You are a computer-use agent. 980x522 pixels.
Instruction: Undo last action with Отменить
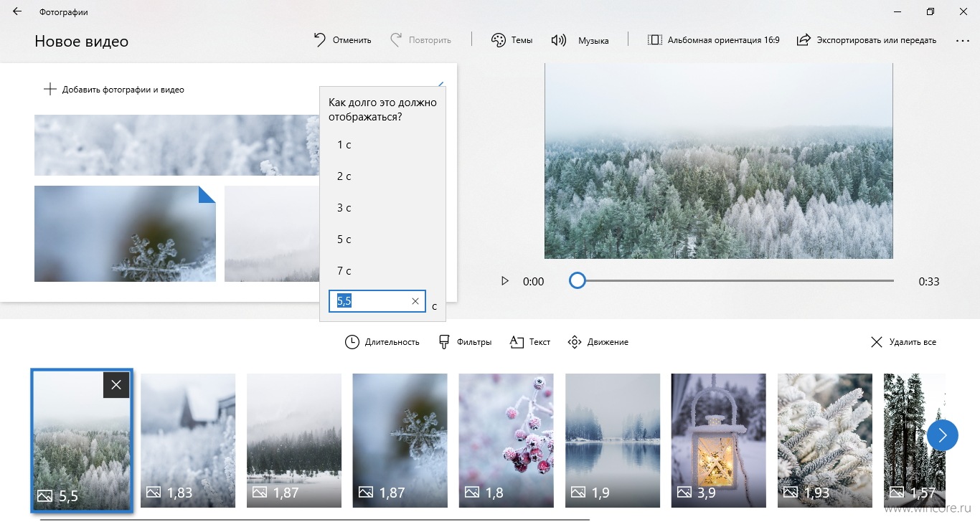pyautogui.click(x=343, y=40)
